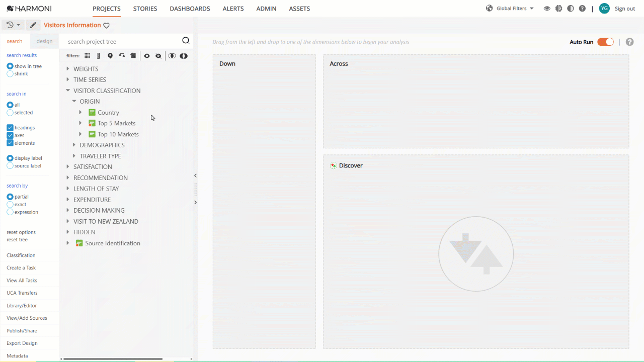Viewport: 644px width, 362px height.
Task: Click the half-circle contrast icon in header
Action: point(570,9)
